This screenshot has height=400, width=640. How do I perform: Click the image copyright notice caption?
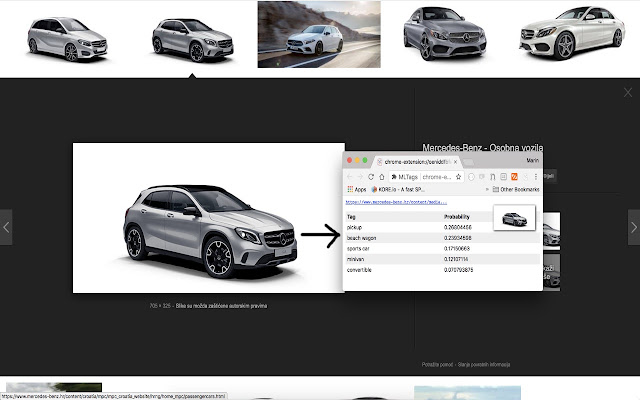point(221,306)
